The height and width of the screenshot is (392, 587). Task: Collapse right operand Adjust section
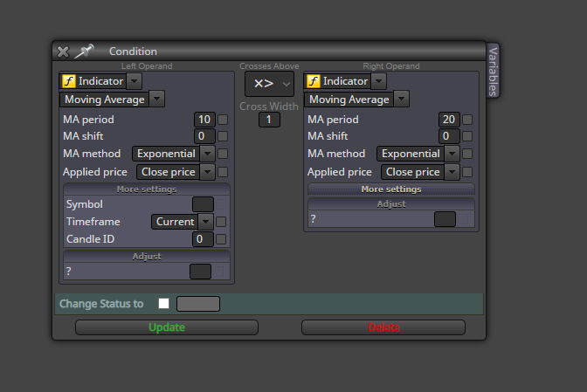pos(391,204)
